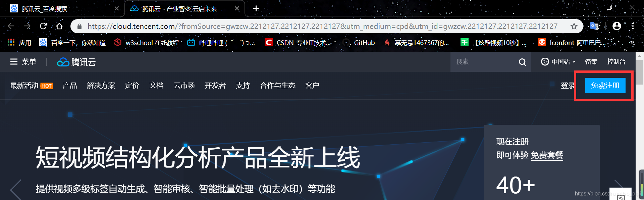Click the 登录 login link
Viewport: 644px width, 200px height.
568,86
